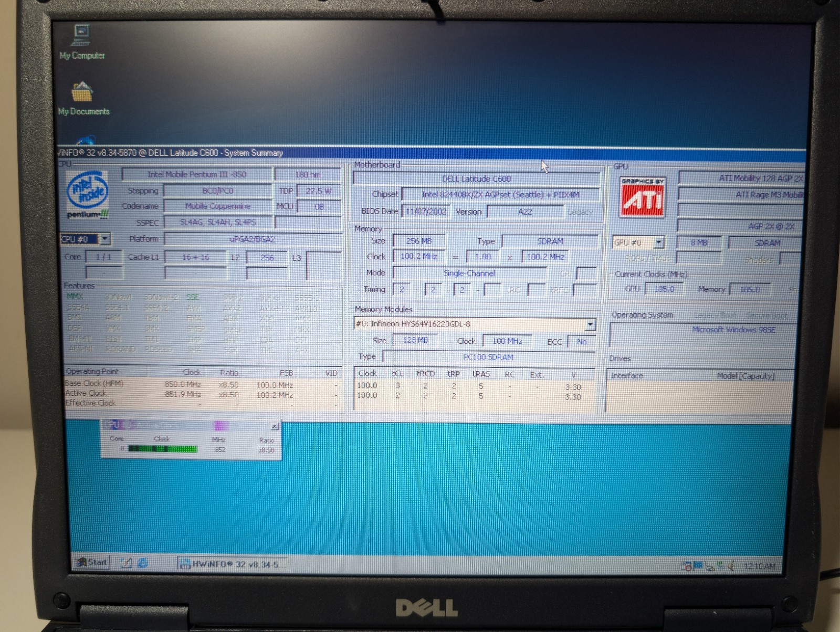Click the BIOS Date field 11/07/2002
Image resolution: width=840 pixels, height=632 pixels.
[x=426, y=212]
